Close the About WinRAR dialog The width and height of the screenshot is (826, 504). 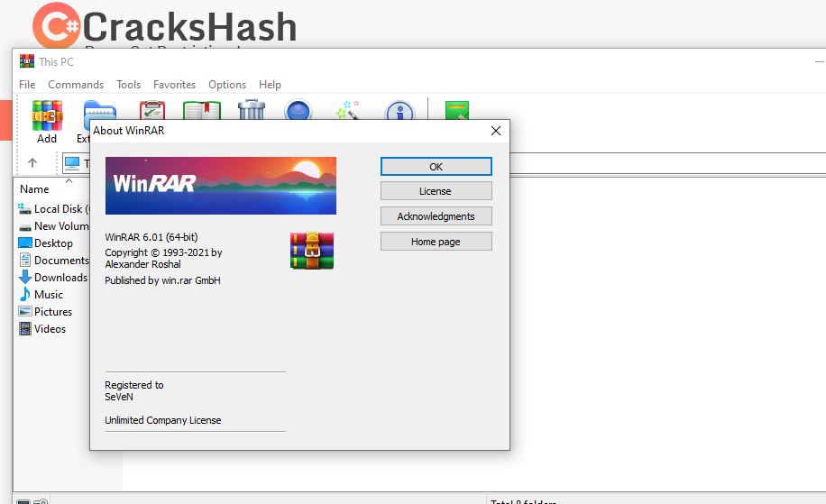click(496, 131)
